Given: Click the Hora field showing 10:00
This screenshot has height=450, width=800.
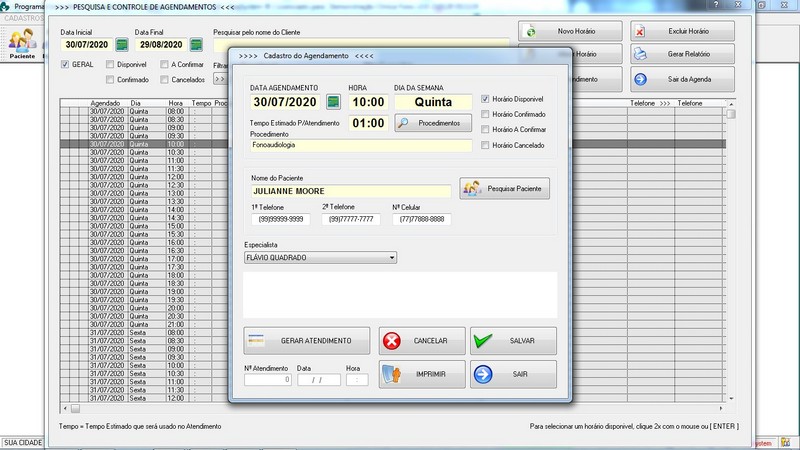Looking at the screenshot, I should pos(368,102).
